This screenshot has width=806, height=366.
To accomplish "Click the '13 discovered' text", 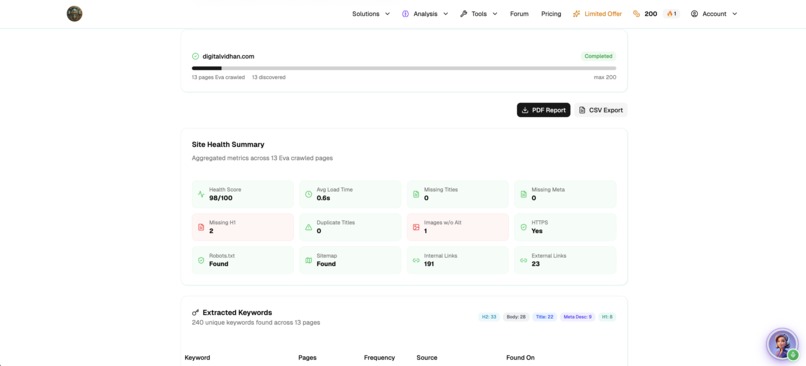I will [269, 77].
